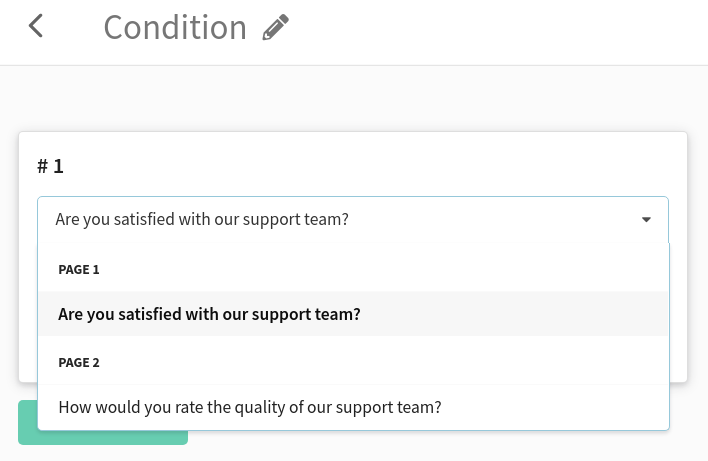This screenshot has height=461, width=708.
Task: Click the selected question field in the combo box
Action: tap(353, 219)
